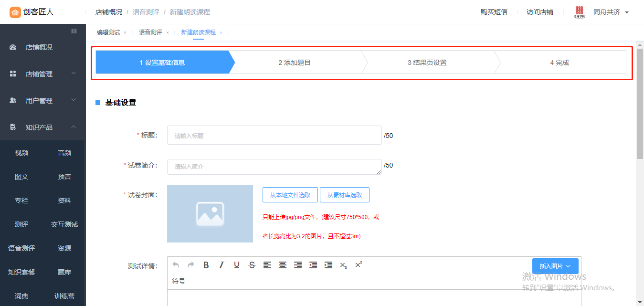Close the 编辑测试 tab
Screen dimensions: 644x306
point(125,32)
